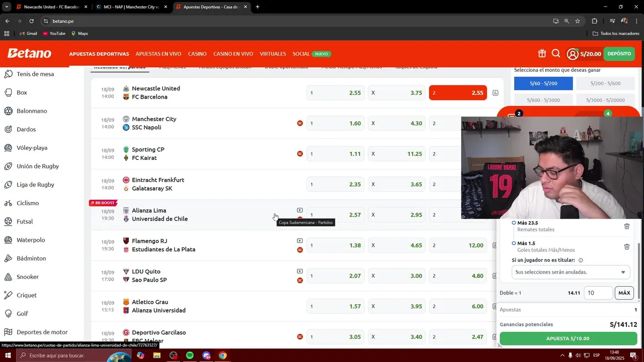Click the Betano logo
Viewport: 644px width, 362px height.
click(29, 54)
